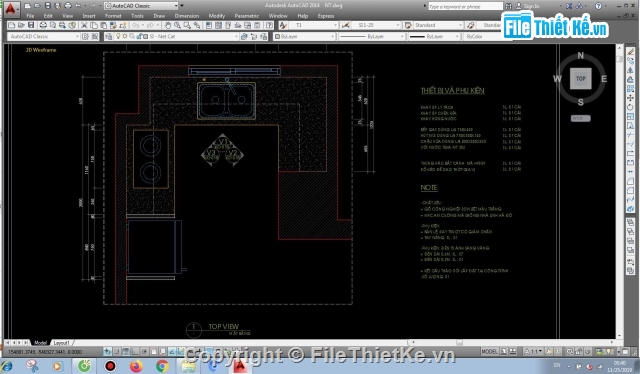Click the TOP face of the ViewCube
Screen dimensions: 640x374
[581, 78]
